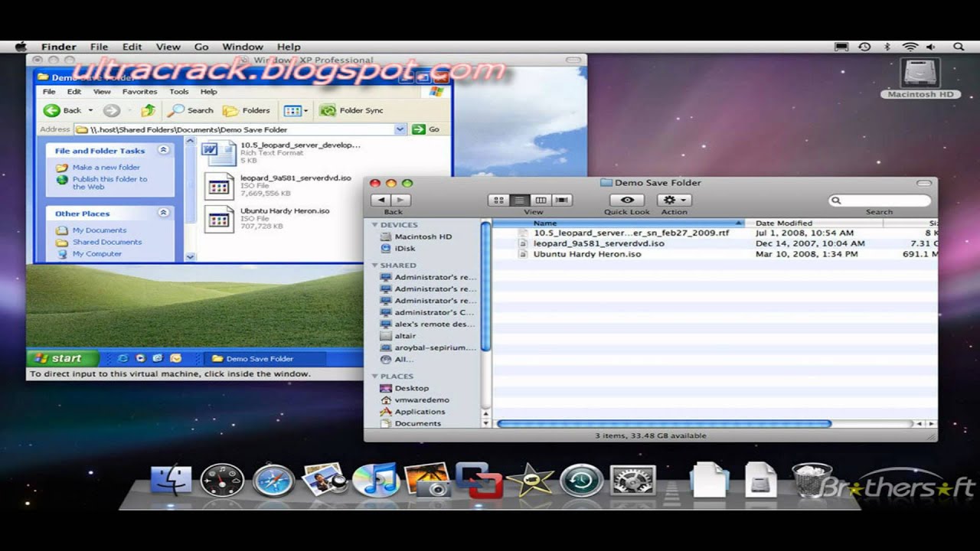This screenshot has height=551, width=980.
Task: Click green Back arrow in XP Explorer
Action: 52,110
